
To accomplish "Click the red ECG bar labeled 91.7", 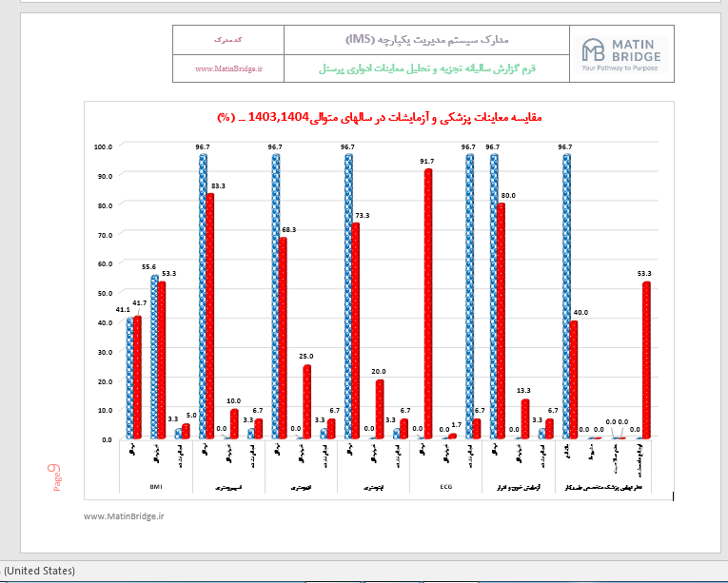I will click(428, 304).
